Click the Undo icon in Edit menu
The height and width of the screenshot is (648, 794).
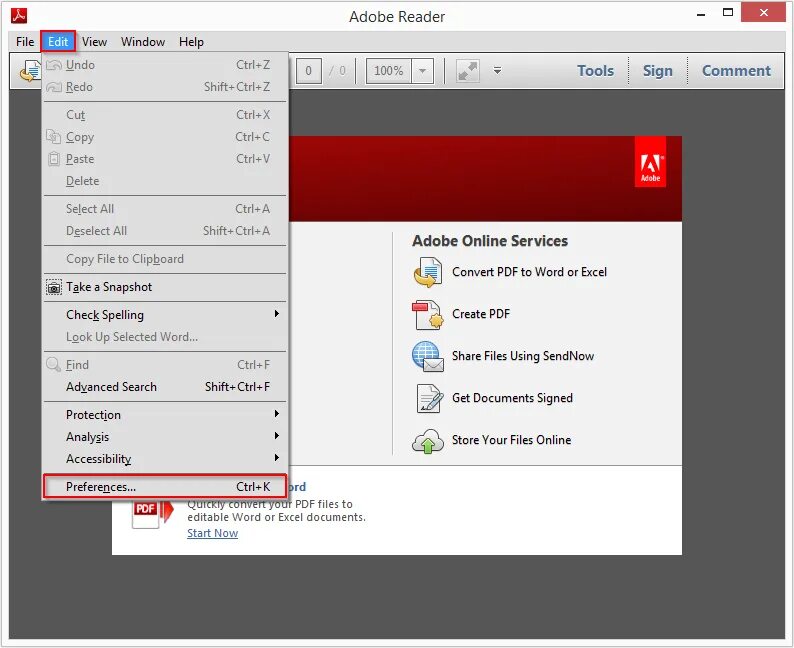54,65
